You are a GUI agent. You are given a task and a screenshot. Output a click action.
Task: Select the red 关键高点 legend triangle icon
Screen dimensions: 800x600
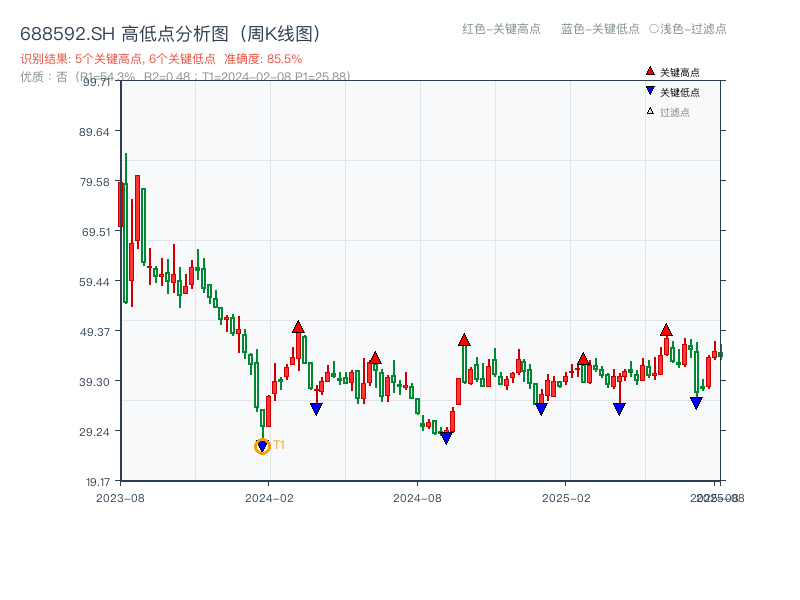(648, 72)
